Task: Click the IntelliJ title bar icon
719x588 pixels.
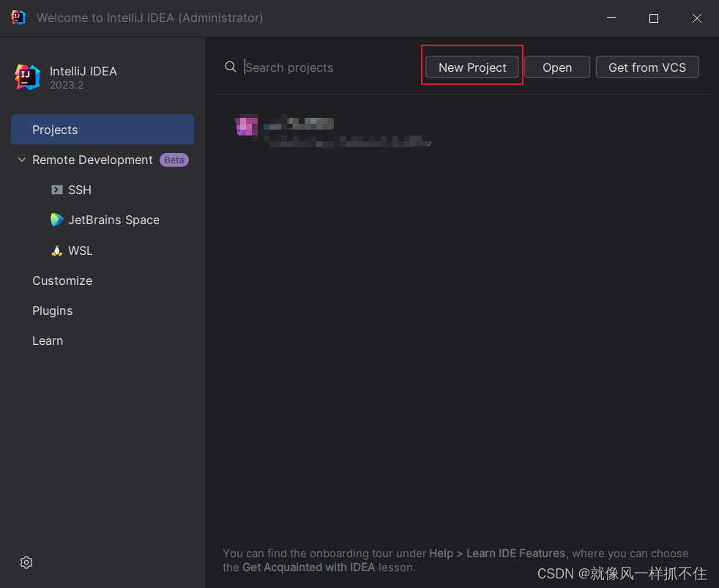Action: pos(18,18)
